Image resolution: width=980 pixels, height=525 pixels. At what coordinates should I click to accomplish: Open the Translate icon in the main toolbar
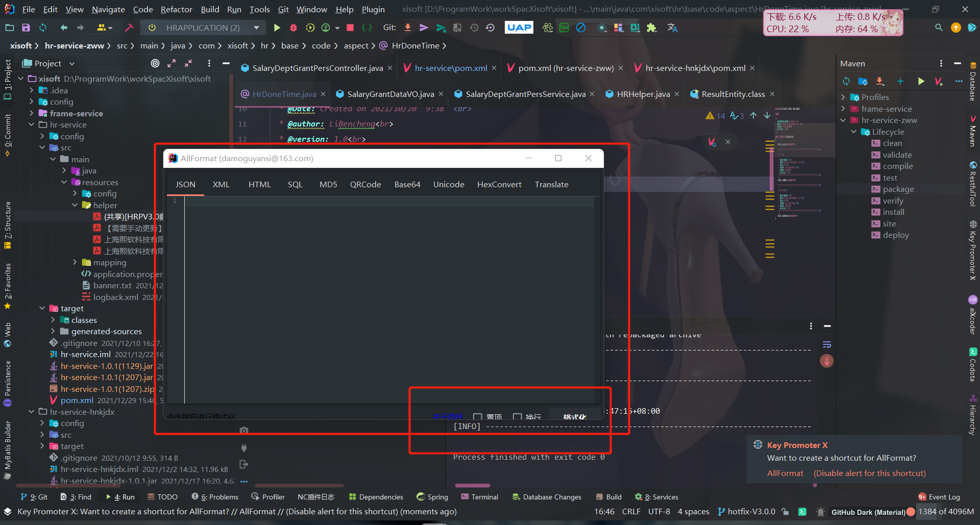tap(672, 28)
